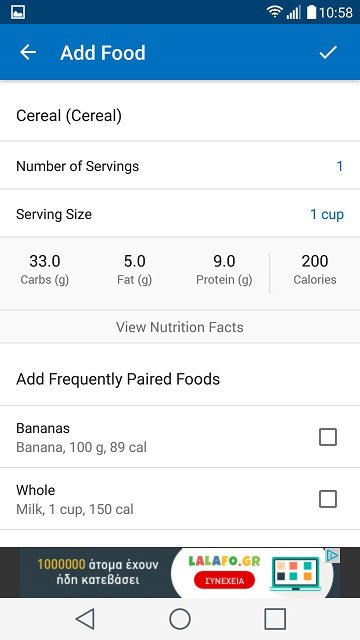The image size is (360, 640).
Task: Check the Bananas paired food checkbox
Action: pyautogui.click(x=328, y=437)
